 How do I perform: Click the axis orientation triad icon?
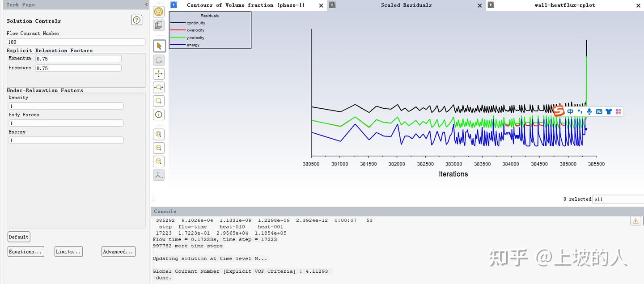coord(159,175)
